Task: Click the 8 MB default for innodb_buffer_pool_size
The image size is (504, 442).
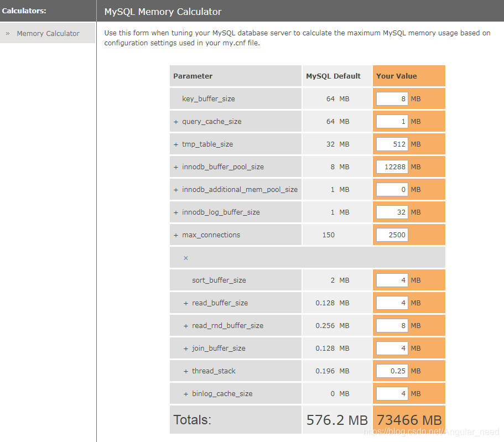Action: pyautogui.click(x=340, y=167)
